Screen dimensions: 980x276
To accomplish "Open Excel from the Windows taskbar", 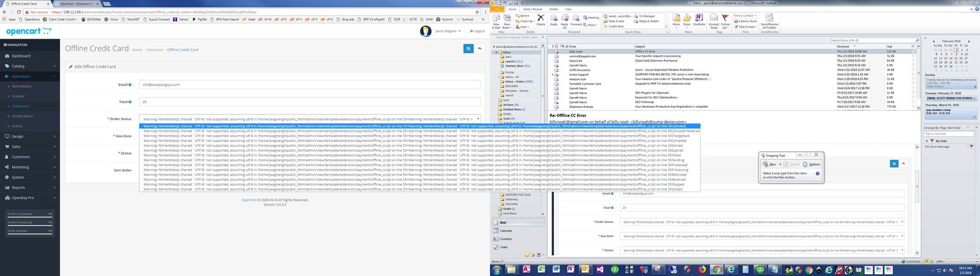I will [x=541, y=269].
